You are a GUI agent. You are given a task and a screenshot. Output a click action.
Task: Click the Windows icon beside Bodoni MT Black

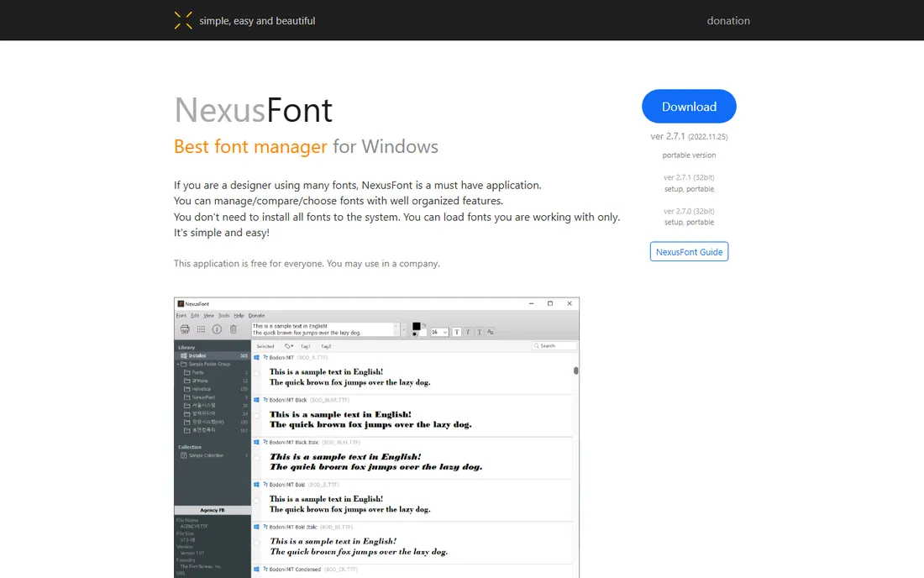tap(256, 400)
